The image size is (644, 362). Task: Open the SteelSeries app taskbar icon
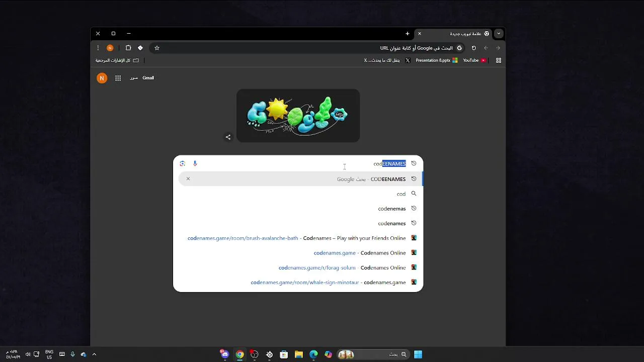pos(270,354)
